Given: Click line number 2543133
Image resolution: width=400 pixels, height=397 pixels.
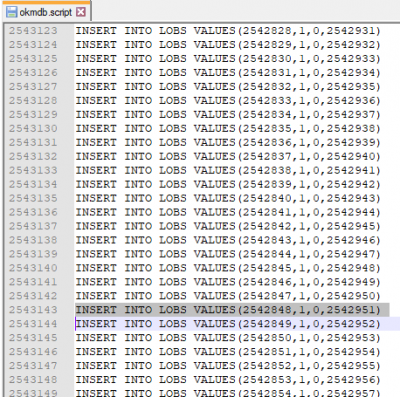Looking at the screenshot, I should coord(33,170).
